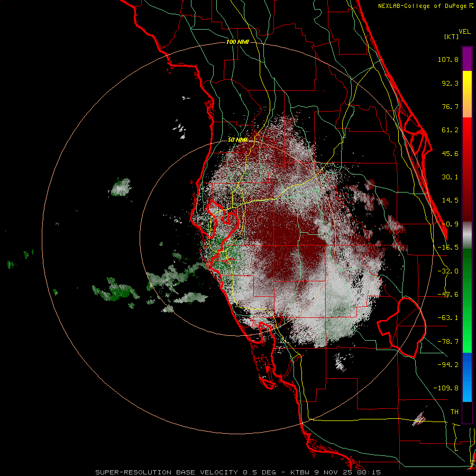Click the -16.5 velocity scale value
Image resolution: width=476 pixels, height=476 pixels.
pyautogui.click(x=448, y=248)
